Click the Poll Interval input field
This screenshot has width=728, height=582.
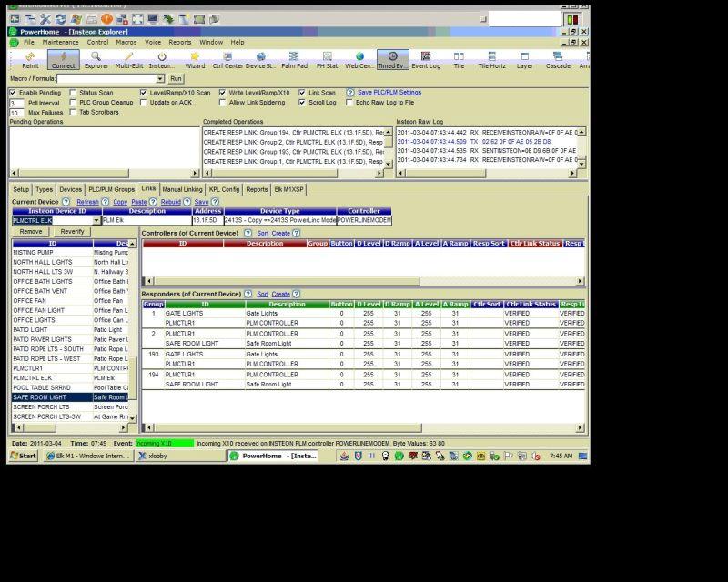click(16, 103)
